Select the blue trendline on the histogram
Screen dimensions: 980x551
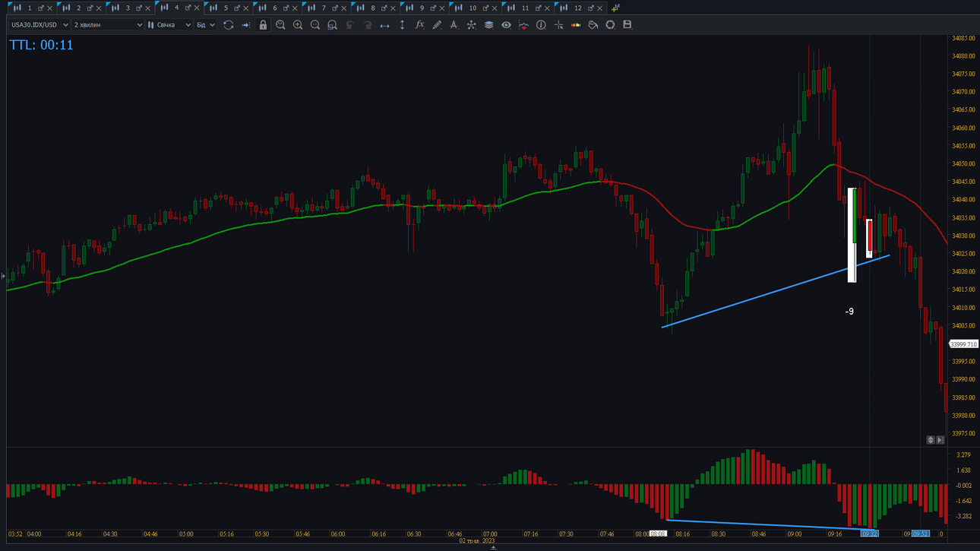(770, 524)
